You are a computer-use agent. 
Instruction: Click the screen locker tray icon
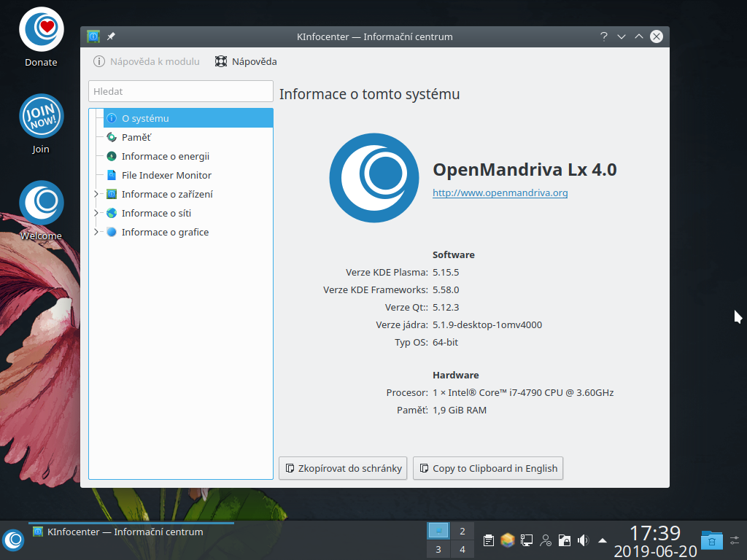(564, 540)
